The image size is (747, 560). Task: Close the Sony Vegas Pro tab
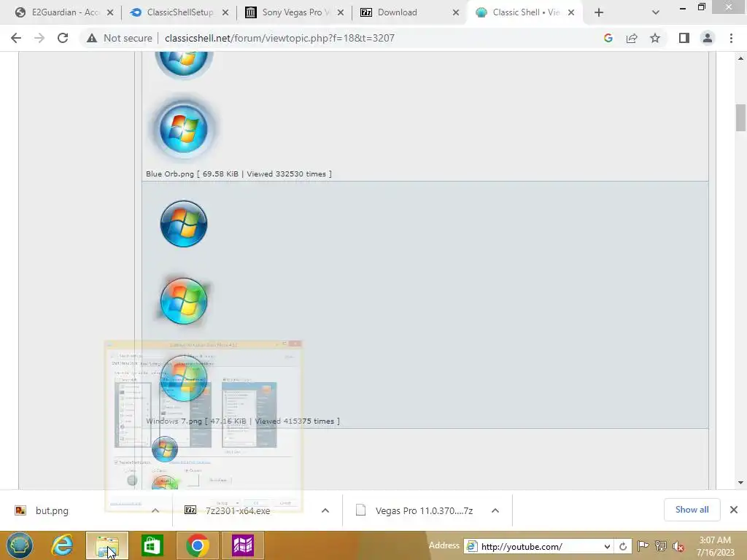(341, 12)
